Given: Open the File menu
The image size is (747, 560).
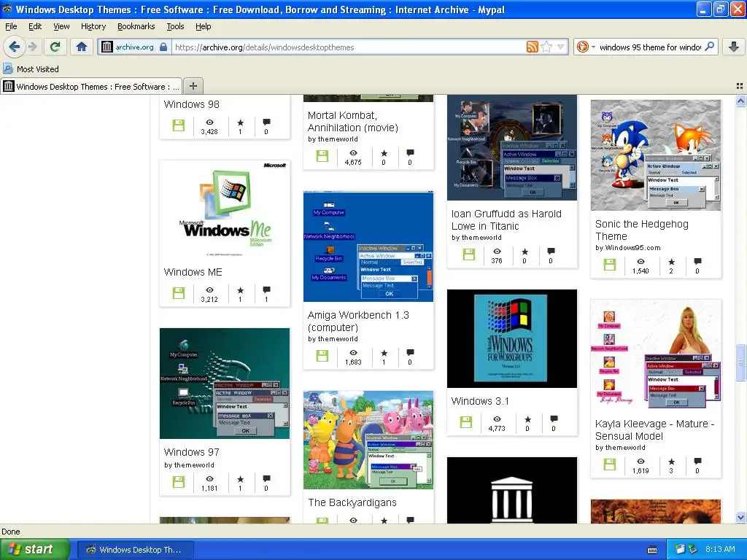Looking at the screenshot, I should [x=11, y=26].
